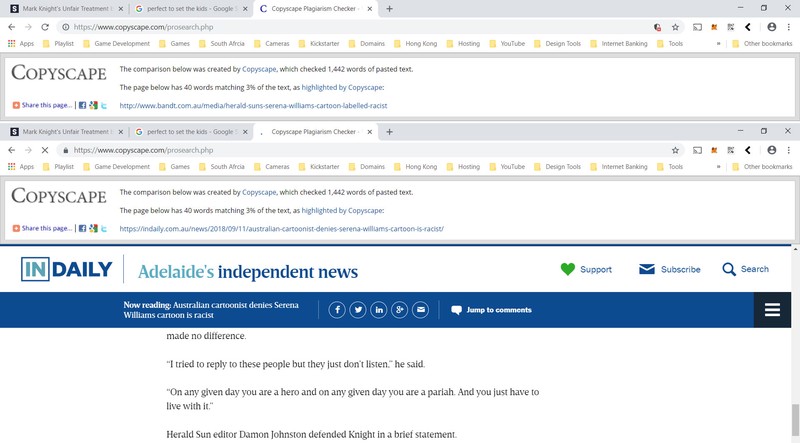The height and width of the screenshot is (443, 800).
Task: Open the Internet Banking bookmarks folder in the indaily window
Action: click(619, 166)
